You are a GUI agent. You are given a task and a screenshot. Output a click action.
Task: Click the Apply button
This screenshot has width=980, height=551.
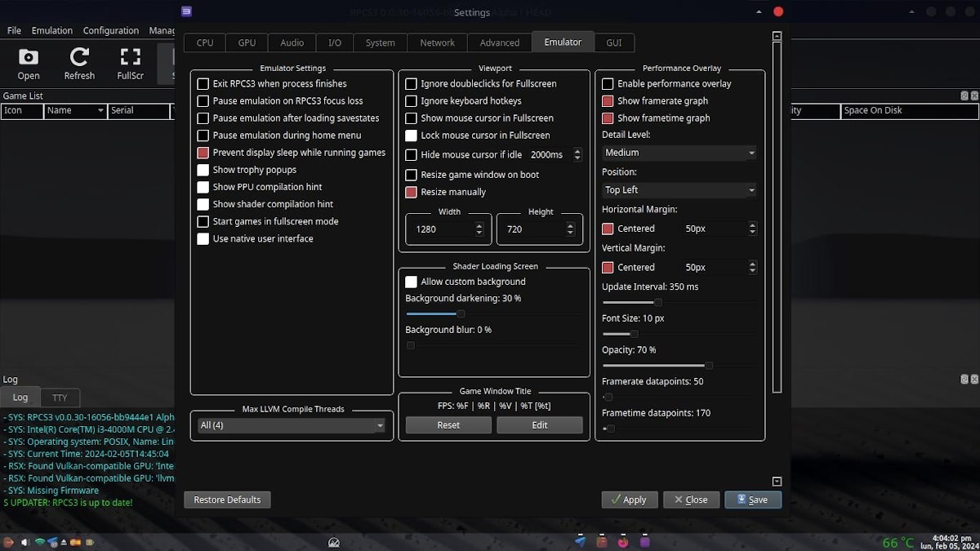[x=630, y=500]
